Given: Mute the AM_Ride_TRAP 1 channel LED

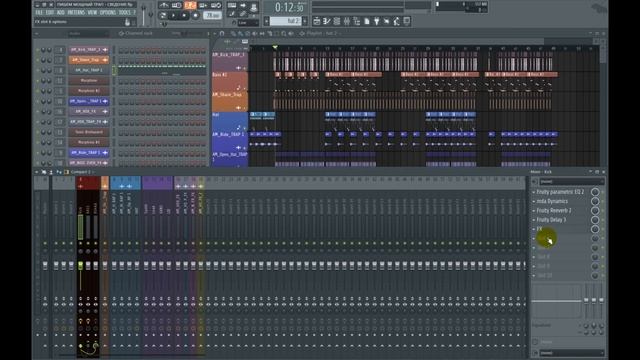Looking at the screenshot, I should tap(38, 153).
